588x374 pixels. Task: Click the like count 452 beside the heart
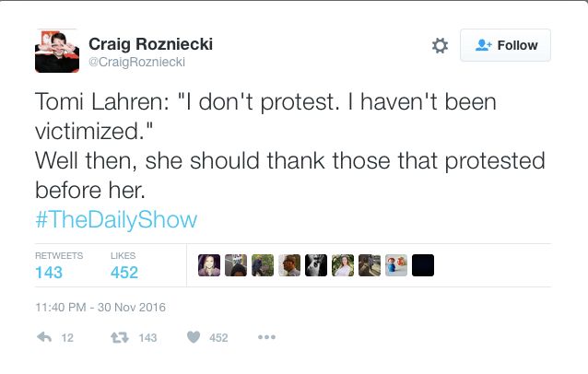pyautogui.click(x=218, y=338)
